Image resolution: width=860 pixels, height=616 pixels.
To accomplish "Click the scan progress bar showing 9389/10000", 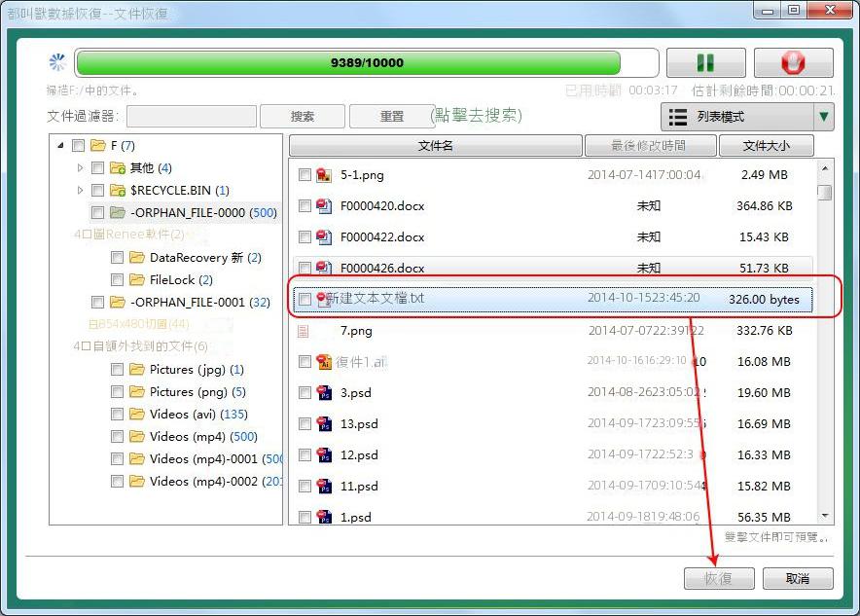I will (367, 62).
